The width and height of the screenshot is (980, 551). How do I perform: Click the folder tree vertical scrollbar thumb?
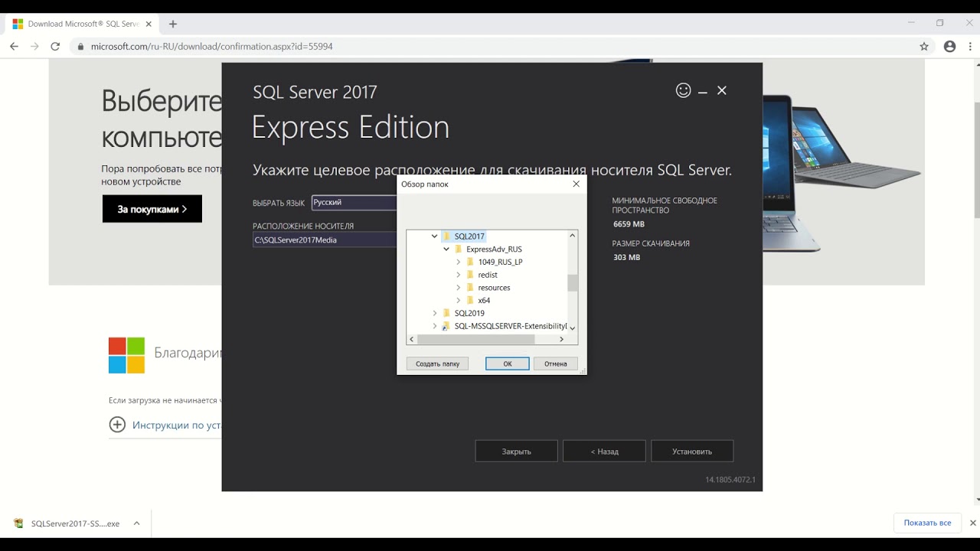[x=572, y=283]
